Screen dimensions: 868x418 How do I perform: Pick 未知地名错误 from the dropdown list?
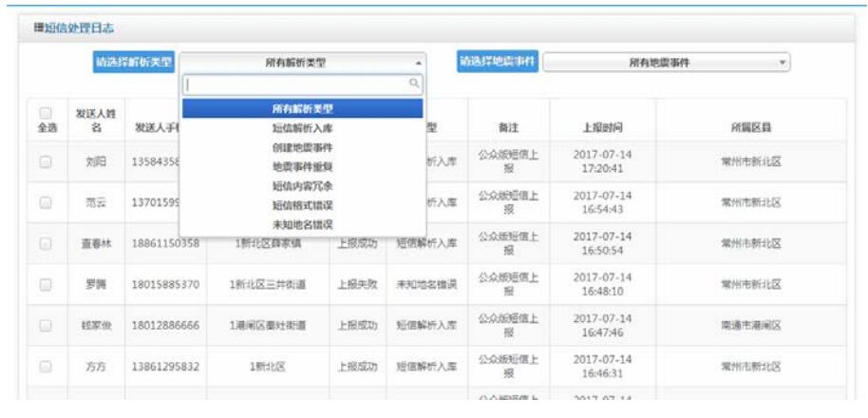(303, 224)
